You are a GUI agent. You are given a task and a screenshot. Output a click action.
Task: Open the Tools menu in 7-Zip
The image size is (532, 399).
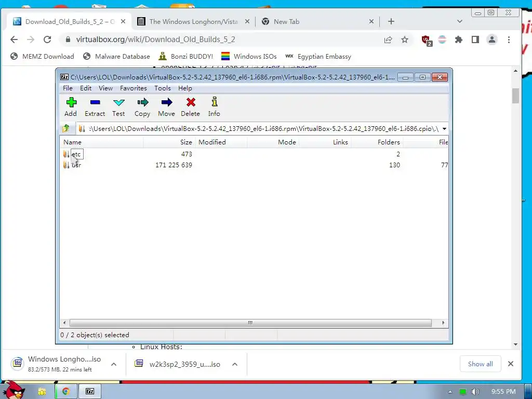pyautogui.click(x=163, y=88)
